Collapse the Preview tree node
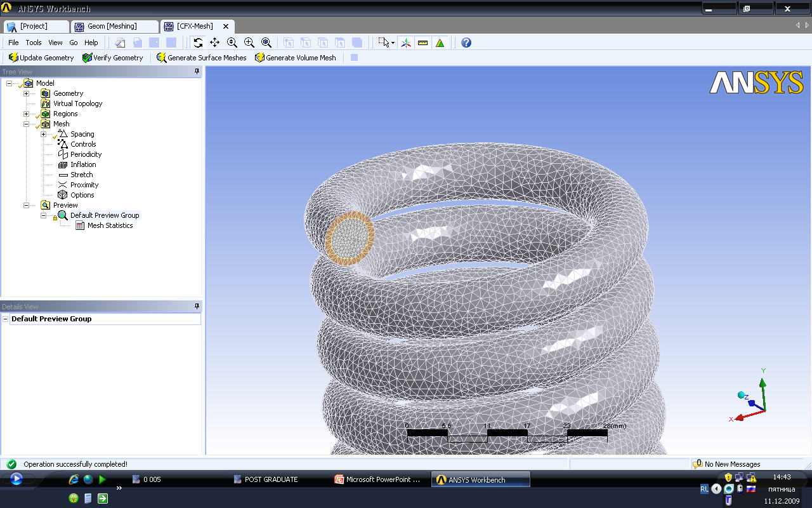812x508 pixels. (26, 205)
